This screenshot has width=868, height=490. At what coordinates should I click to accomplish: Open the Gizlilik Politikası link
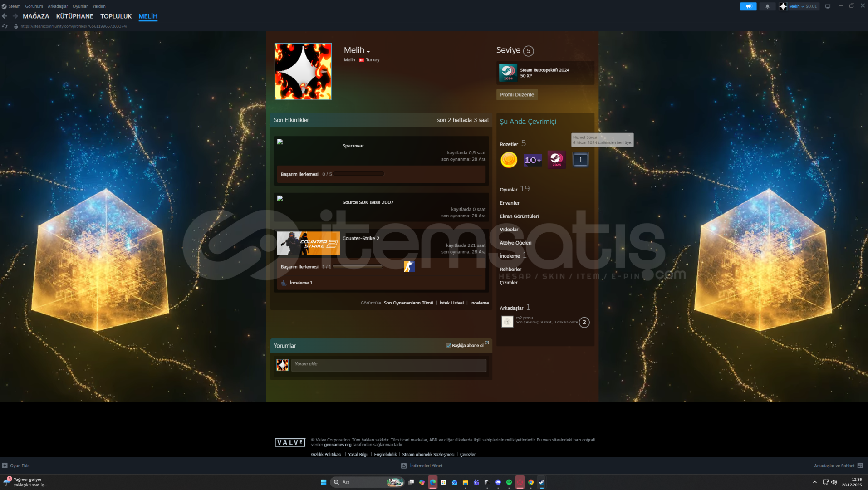coord(326,454)
